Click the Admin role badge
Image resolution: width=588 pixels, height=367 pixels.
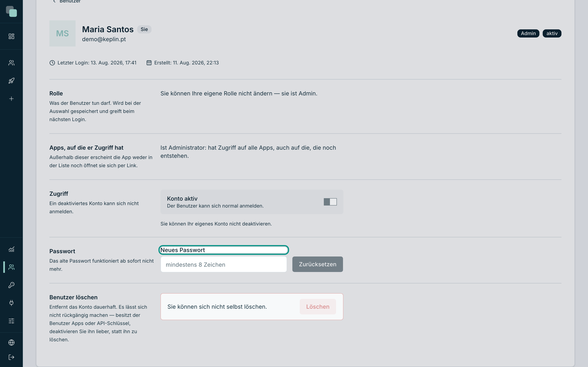pyautogui.click(x=528, y=33)
